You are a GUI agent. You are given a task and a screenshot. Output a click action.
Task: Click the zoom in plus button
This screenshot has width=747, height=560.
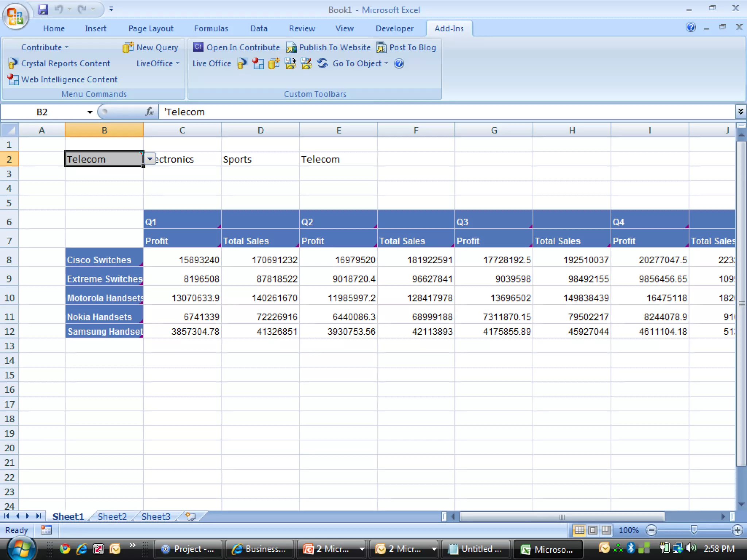click(x=738, y=530)
